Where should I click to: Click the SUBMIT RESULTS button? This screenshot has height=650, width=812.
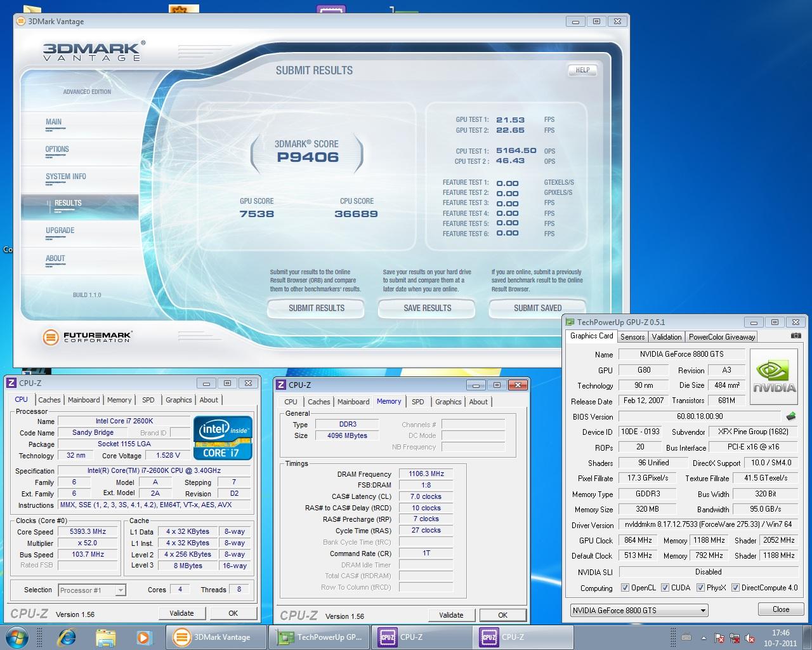click(x=316, y=308)
